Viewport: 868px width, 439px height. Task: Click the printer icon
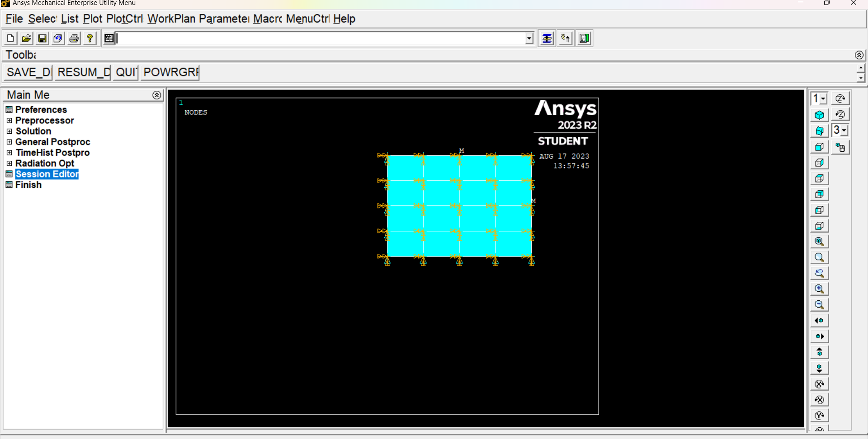pyautogui.click(x=74, y=38)
